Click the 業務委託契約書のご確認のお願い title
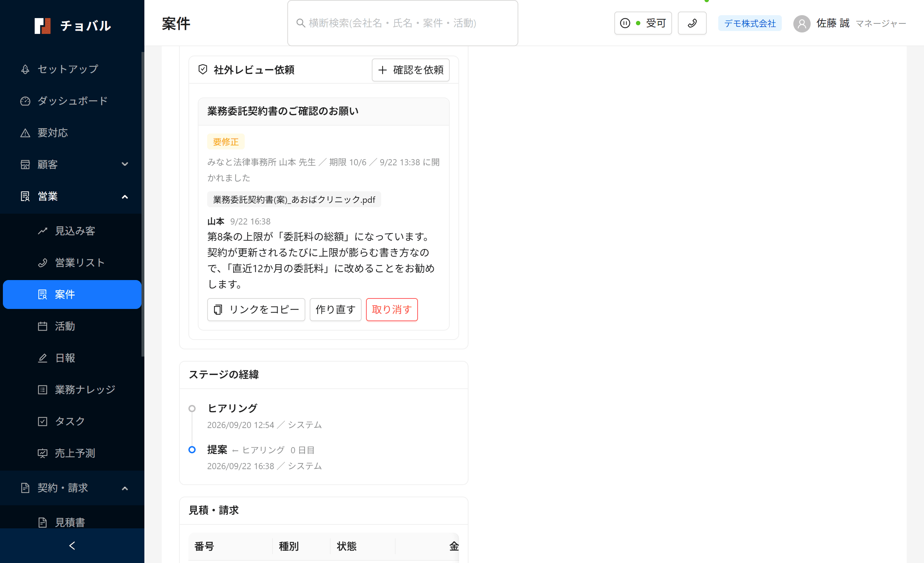Screen dimensions: 924x563 coord(283,111)
